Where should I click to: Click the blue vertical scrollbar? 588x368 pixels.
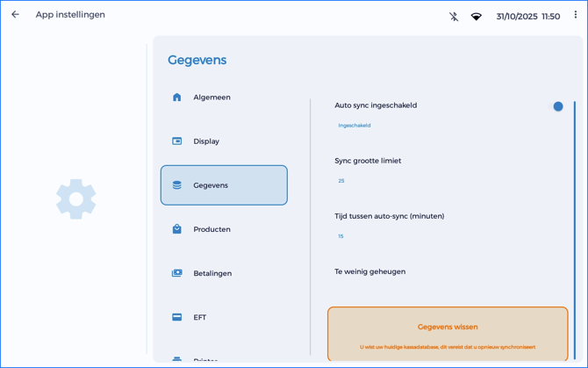tap(575, 230)
